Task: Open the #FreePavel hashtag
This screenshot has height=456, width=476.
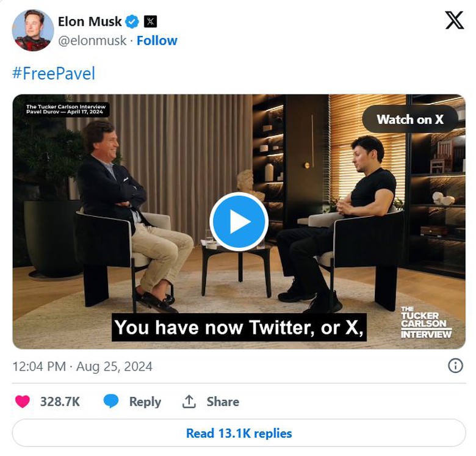Action: tap(54, 74)
